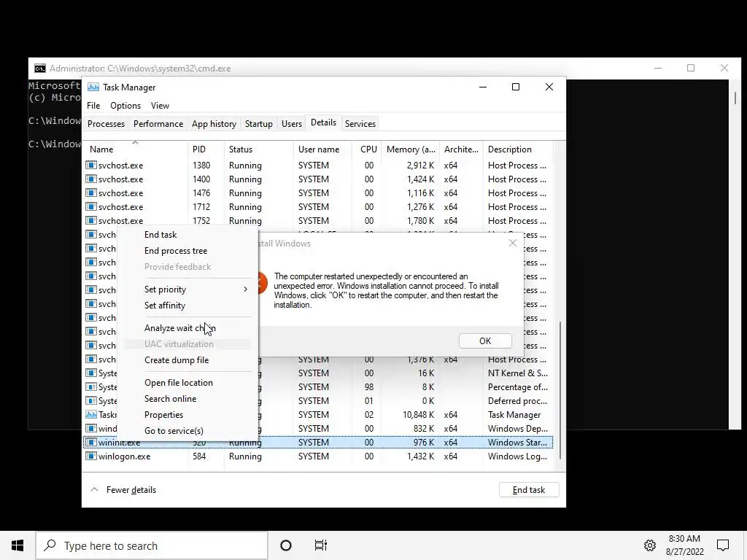Maximize the Task Manager window
Viewport: 747px width, 560px height.
tap(516, 87)
